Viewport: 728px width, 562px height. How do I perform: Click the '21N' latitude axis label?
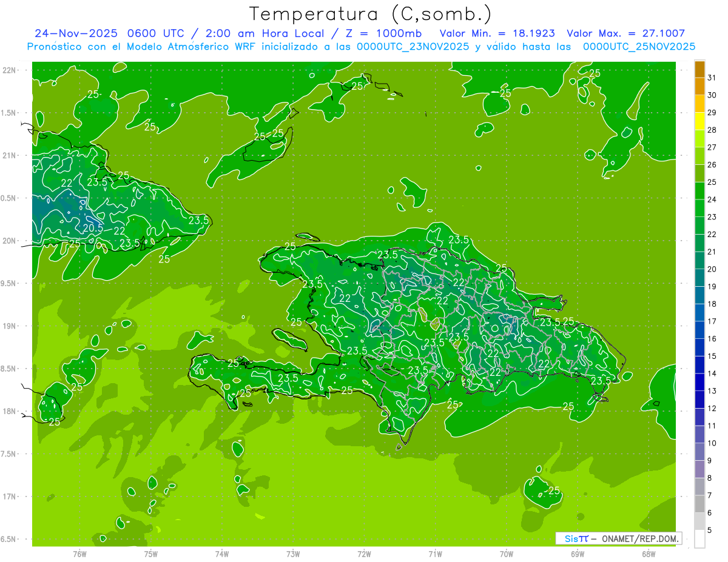click(9, 155)
